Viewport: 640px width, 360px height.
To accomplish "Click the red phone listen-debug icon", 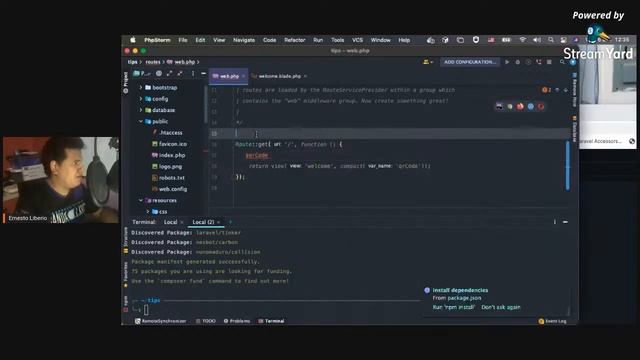I will [539, 62].
